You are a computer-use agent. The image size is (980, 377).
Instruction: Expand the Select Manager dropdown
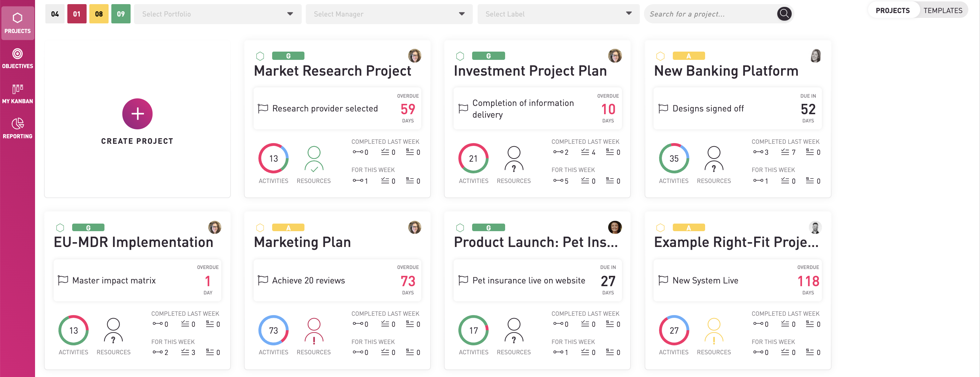click(389, 14)
